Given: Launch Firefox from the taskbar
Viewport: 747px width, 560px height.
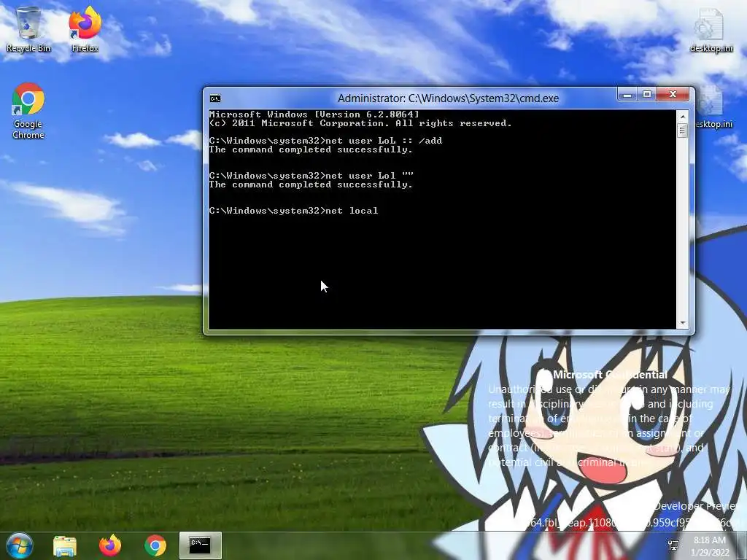Looking at the screenshot, I should click(110, 545).
